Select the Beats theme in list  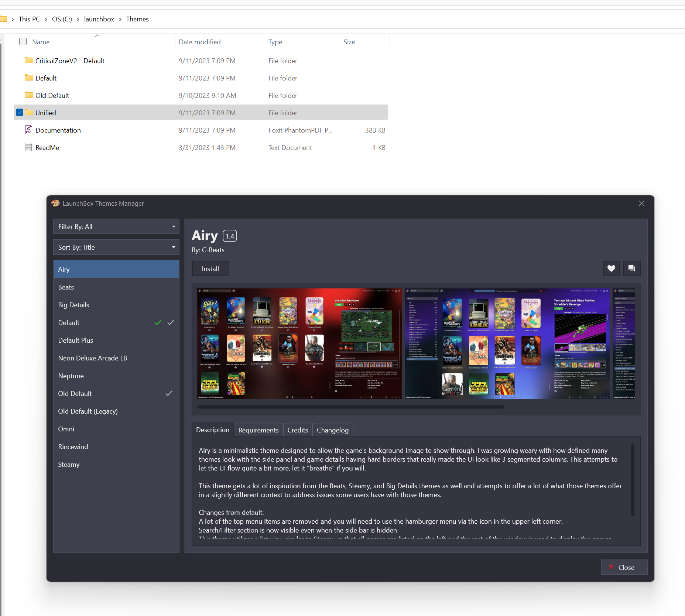click(x=116, y=287)
